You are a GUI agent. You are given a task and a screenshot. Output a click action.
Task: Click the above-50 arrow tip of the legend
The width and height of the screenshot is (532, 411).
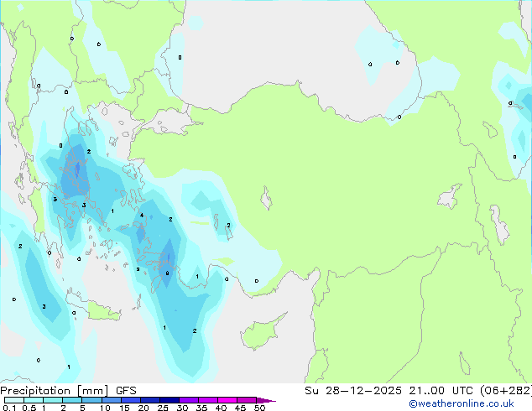266,400
